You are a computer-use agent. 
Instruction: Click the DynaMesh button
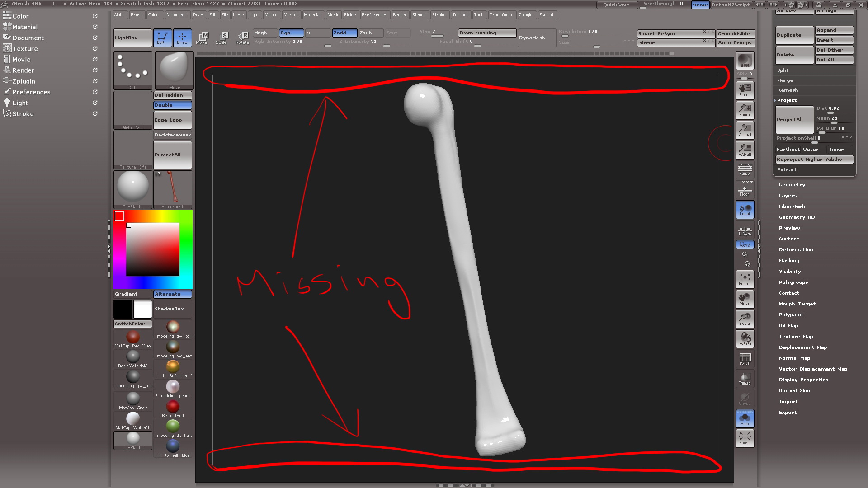click(536, 38)
